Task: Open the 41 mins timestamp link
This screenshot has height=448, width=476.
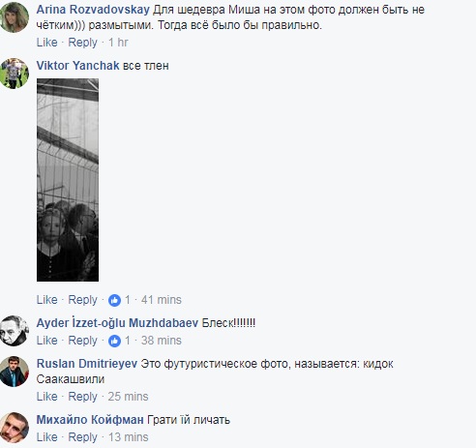Action: coord(162,300)
